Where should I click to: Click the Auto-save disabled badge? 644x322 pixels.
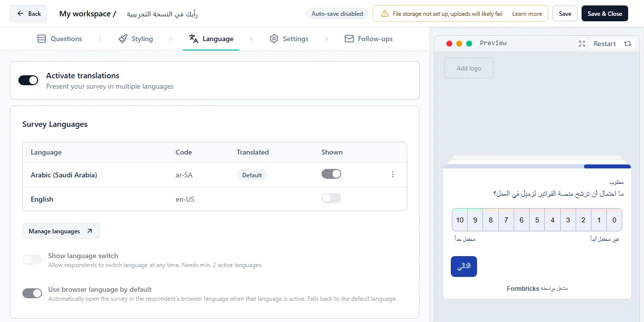(x=337, y=14)
